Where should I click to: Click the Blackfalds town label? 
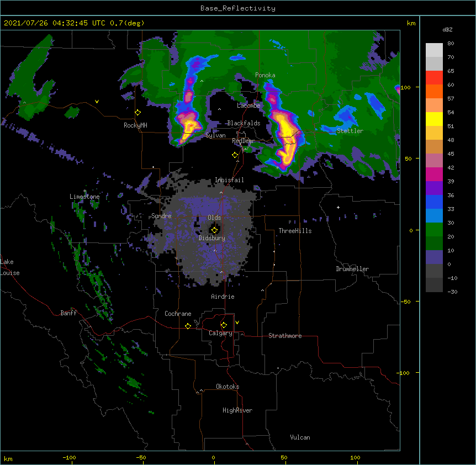pos(244,123)
